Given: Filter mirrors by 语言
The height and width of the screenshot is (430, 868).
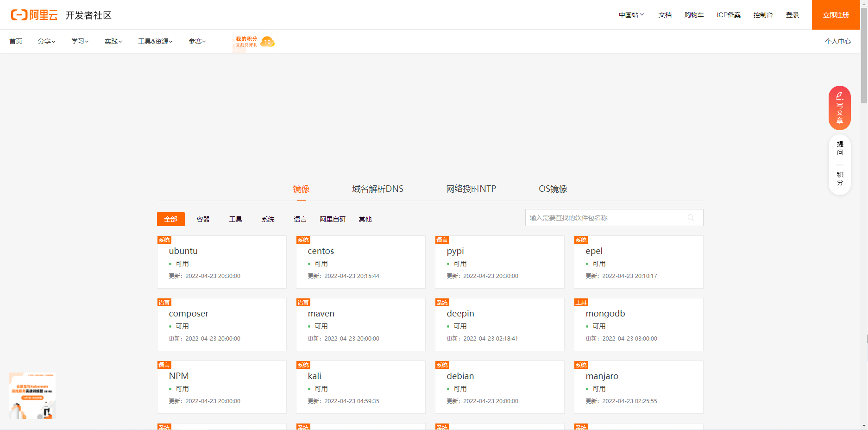Looking at the screenshot, I should [300, 219].
